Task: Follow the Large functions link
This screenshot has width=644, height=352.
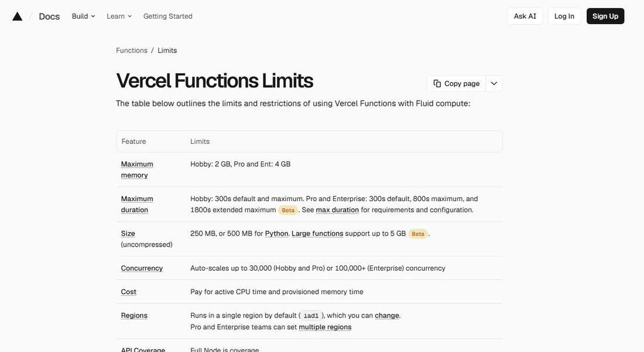Action: pos(317,233)
